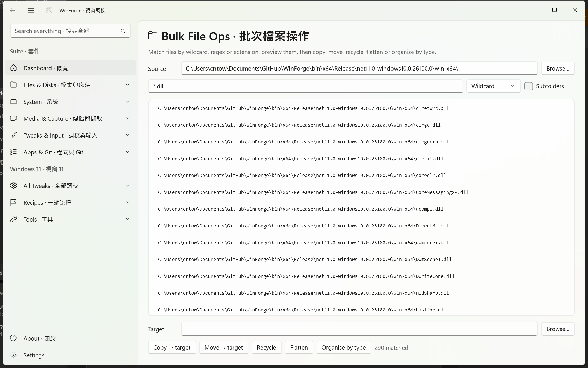
Task: Click the System laptop icon
Action: pos(13,101)
